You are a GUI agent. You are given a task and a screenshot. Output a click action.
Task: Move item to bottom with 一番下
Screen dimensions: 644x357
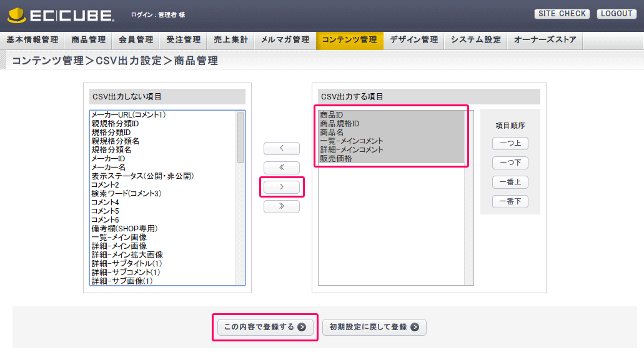(x=510, y=202)
